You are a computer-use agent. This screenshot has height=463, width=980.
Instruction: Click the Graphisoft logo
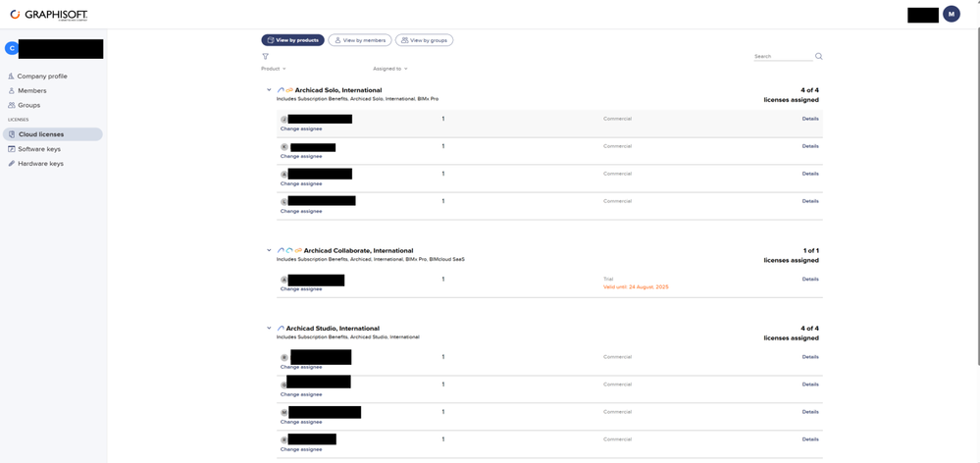tap(49, 15)
